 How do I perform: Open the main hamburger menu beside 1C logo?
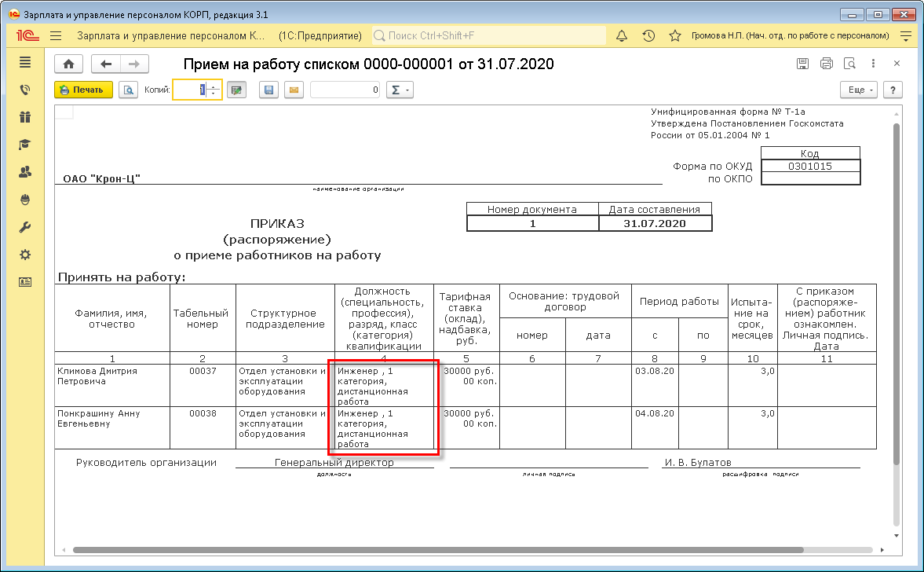[x=56, y=36]
